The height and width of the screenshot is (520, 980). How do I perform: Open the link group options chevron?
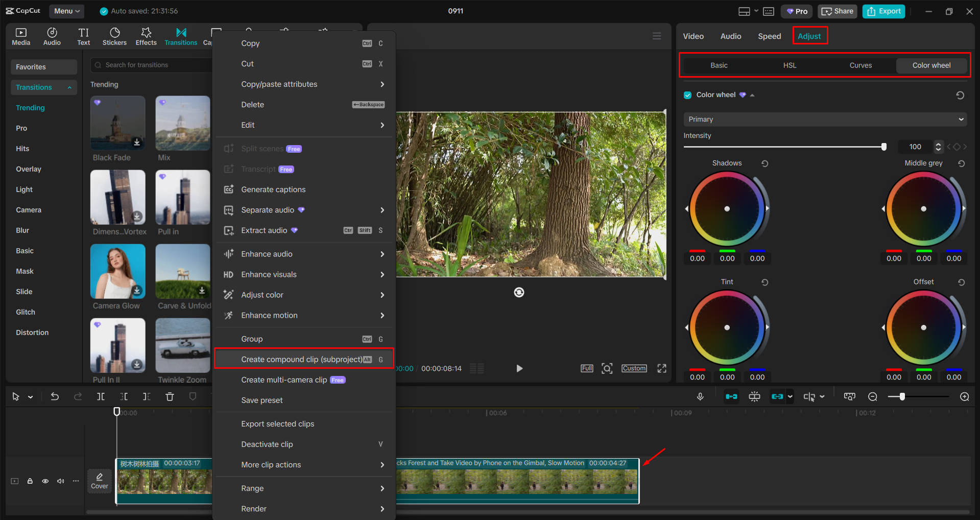tap(790, 396)
